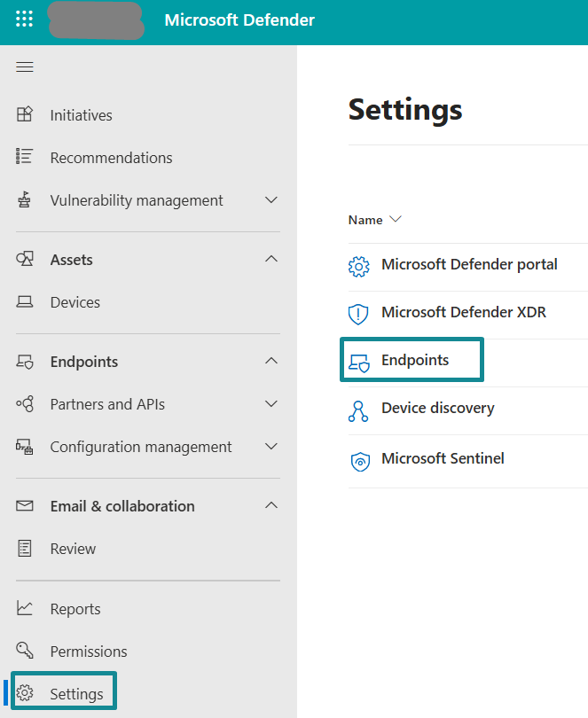Screen dimensions: 588x718
Task: Click the Microsoft Defender XDR shield icon
Action: pyautogui.click(x=358, y=313)
